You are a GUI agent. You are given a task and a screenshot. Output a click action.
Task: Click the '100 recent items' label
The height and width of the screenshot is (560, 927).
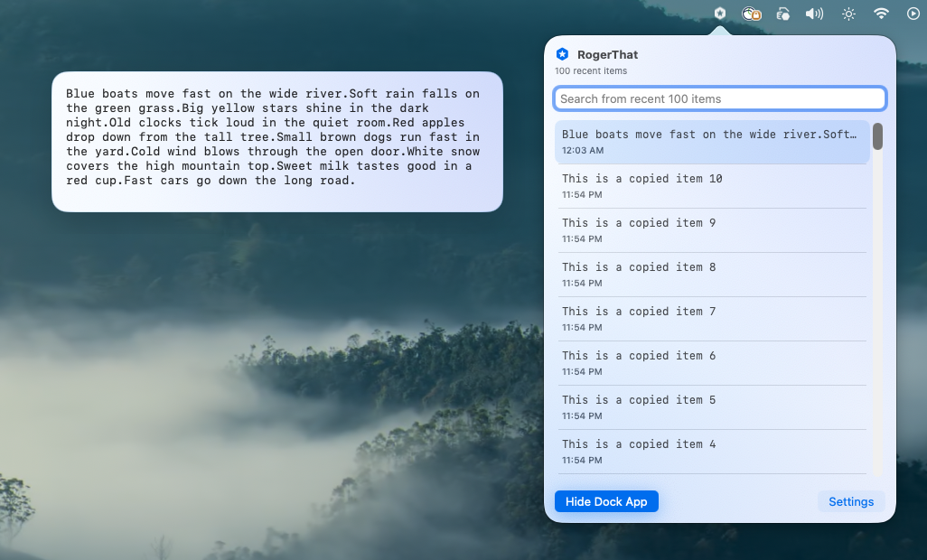[x=591, y=70]
